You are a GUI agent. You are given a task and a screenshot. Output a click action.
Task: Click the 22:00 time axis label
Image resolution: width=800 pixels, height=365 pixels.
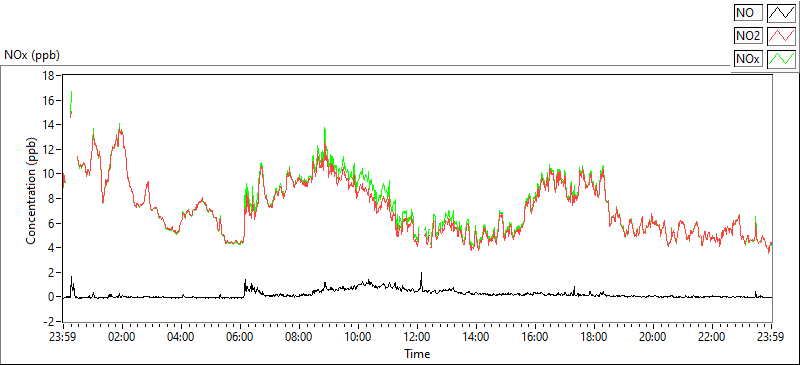coord(712,337)
